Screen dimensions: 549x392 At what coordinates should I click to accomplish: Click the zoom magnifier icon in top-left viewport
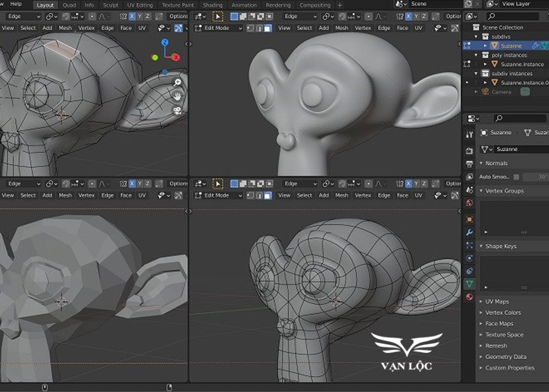177,82
